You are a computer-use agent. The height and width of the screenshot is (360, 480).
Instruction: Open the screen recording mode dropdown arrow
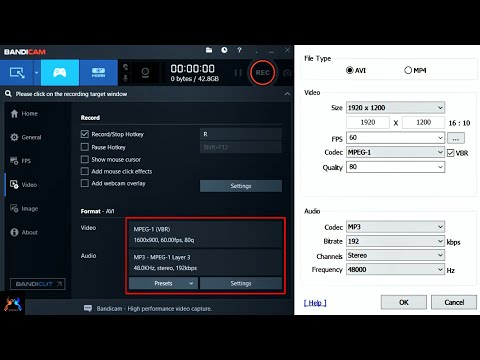(36, 73)
